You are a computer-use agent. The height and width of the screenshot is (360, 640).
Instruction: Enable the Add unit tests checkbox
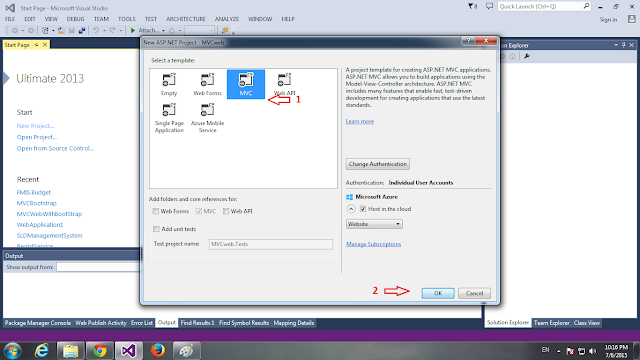tap(156, 229)
